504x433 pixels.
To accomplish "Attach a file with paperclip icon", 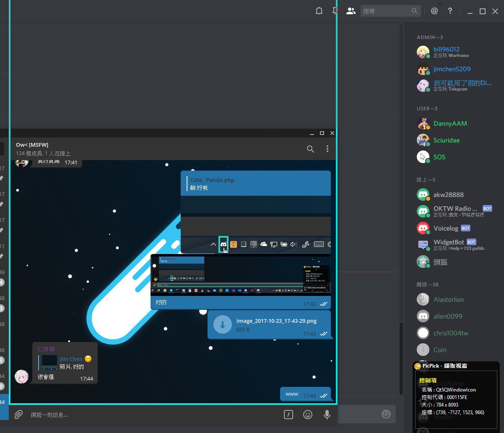I will 18,415.
